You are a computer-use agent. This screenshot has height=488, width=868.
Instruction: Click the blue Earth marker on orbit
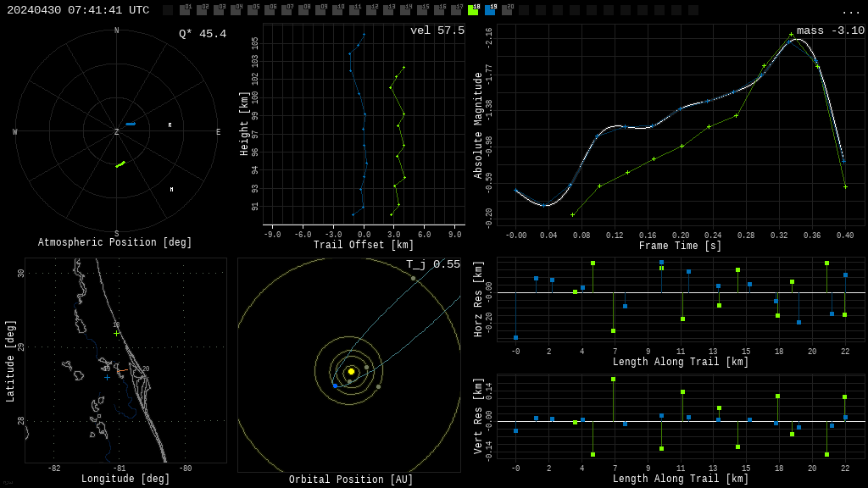click(x=335, y=385)
